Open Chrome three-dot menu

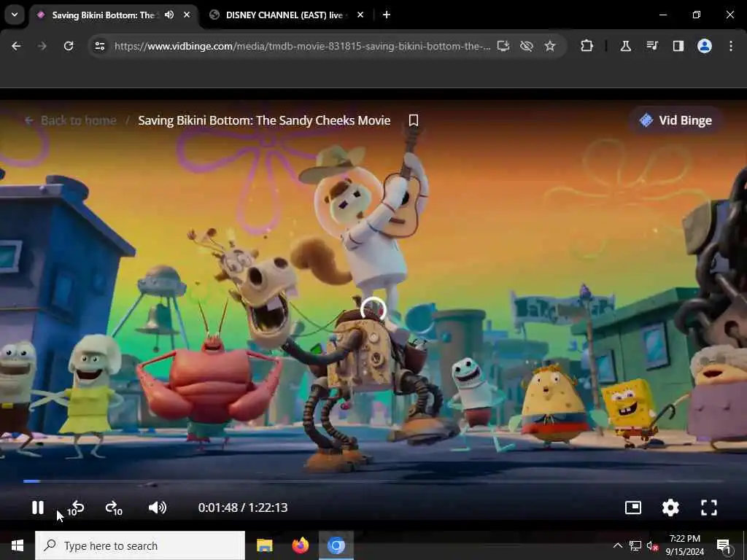tap(731, 46)
